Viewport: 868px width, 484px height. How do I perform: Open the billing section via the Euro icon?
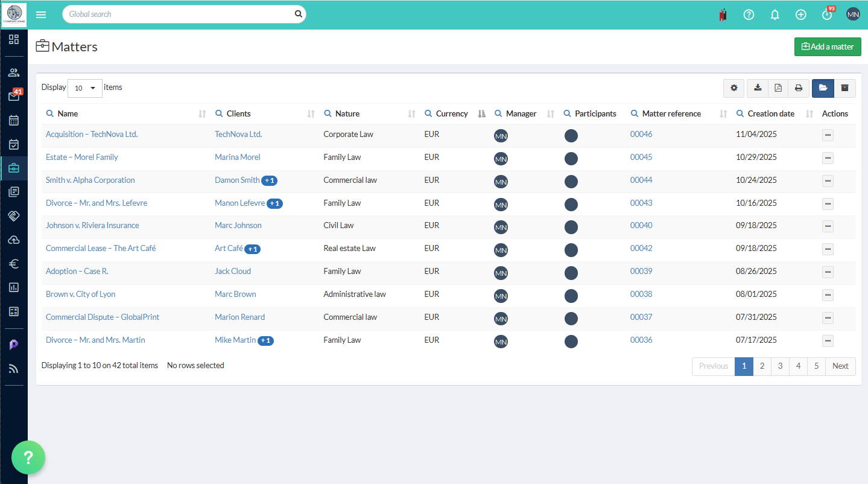point(13,264)
